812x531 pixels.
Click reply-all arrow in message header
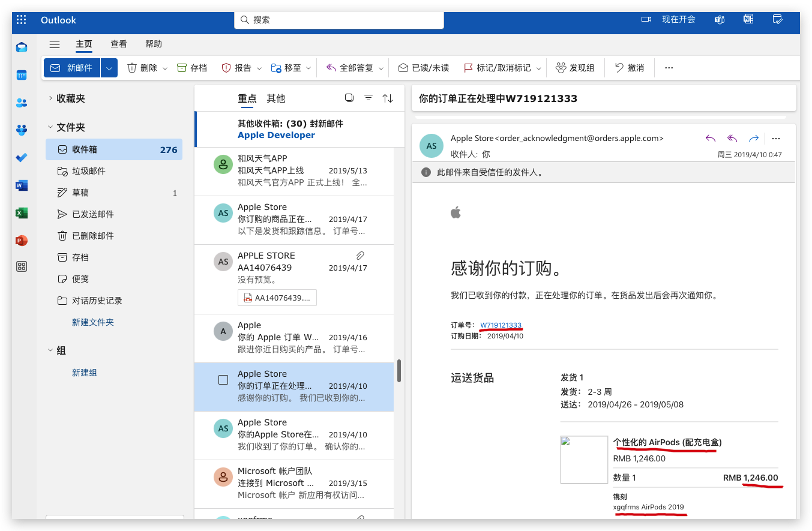(732, 138)
